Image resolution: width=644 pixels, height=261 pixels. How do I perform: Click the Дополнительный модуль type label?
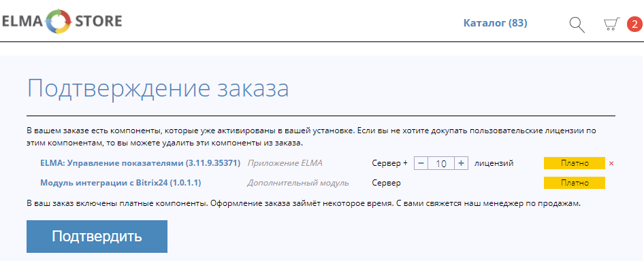point(297,183)
